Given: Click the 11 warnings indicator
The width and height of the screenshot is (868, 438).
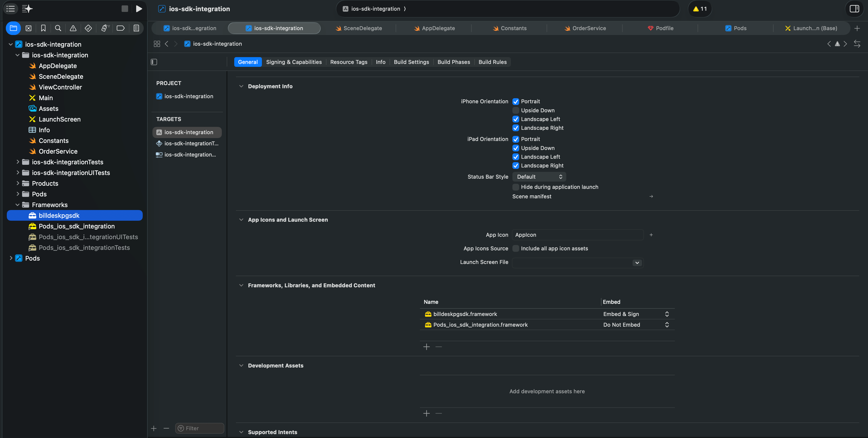Looking at the screenshot, I should tap(700, 9).
